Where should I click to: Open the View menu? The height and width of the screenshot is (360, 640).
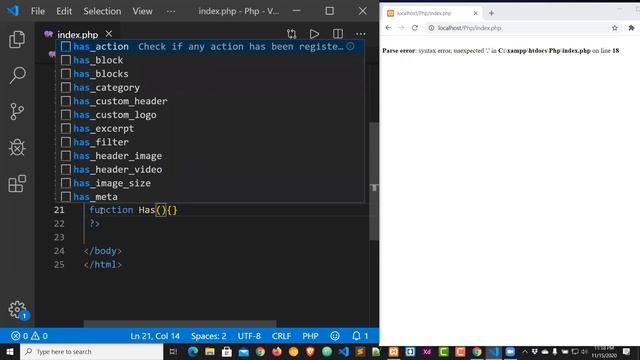142,11
